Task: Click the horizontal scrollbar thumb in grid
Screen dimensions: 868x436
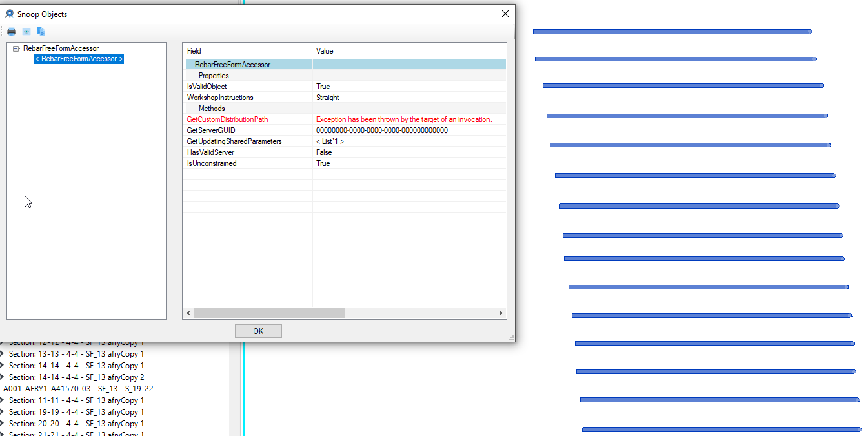Action: click(269, 313)
